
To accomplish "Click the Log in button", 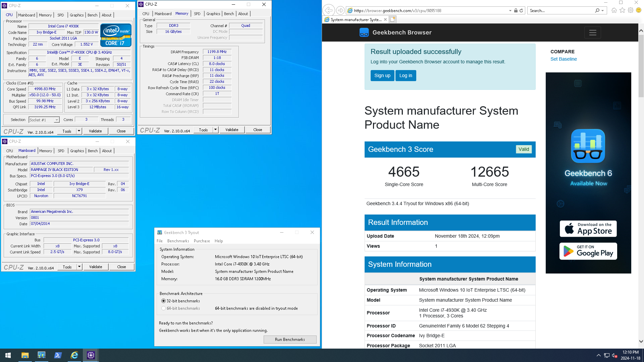I will (x=406, y=75).
